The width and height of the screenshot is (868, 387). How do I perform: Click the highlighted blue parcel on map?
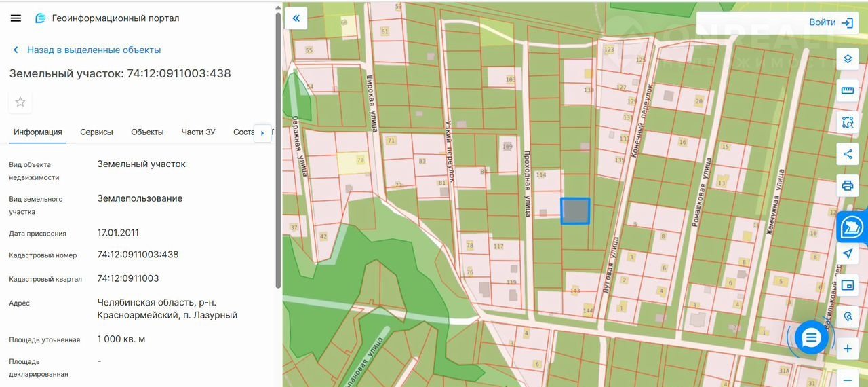(x=575, y=211)
